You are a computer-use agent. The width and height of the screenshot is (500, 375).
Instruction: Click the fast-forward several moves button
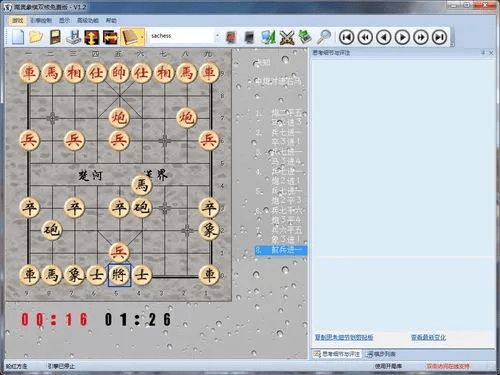[421, 37]
